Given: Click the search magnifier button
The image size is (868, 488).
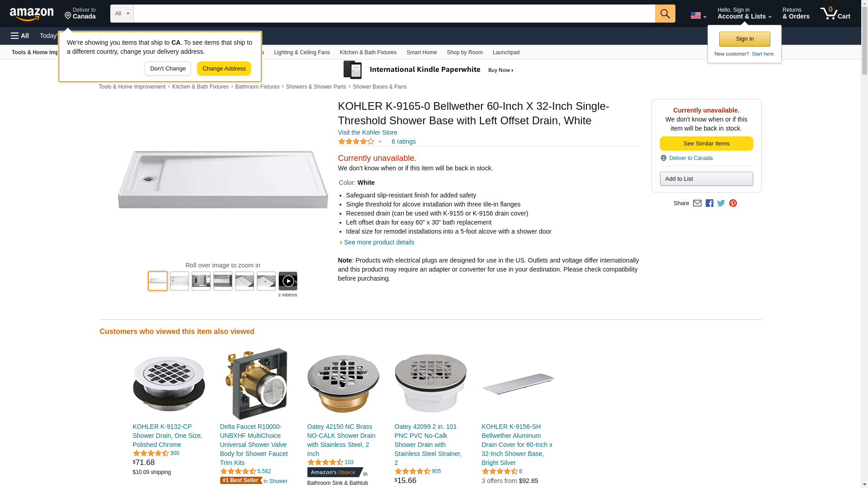Looking at the screenshot, I should pos(665,14).
